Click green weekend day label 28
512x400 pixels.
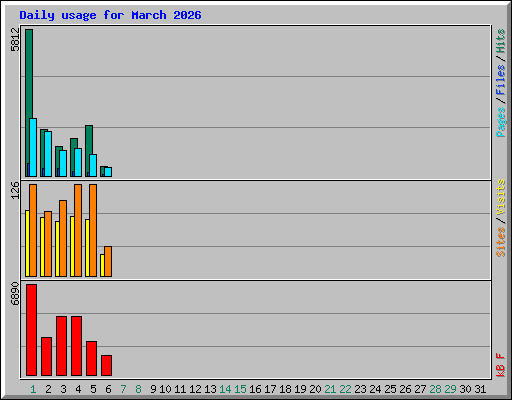(435, 389)
